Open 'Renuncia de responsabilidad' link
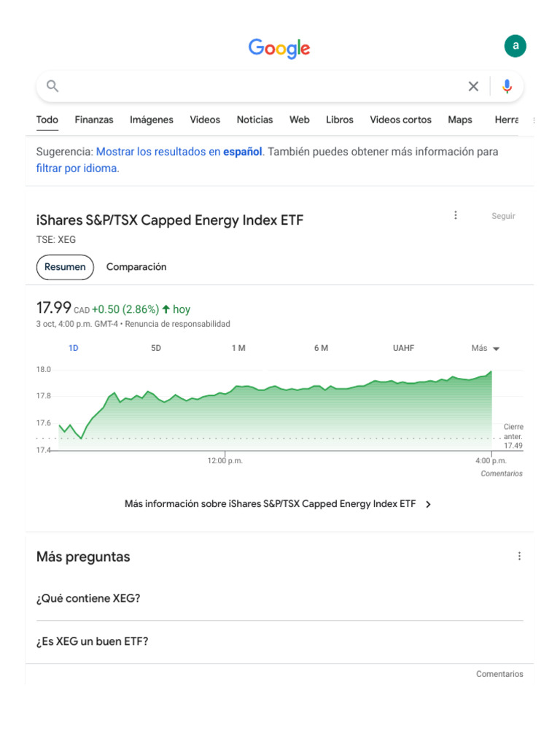 tap(178, 324)
